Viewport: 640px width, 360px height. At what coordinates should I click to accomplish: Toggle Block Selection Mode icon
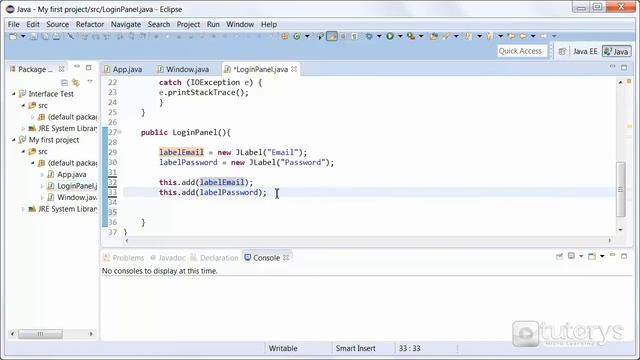click(343, 37)
